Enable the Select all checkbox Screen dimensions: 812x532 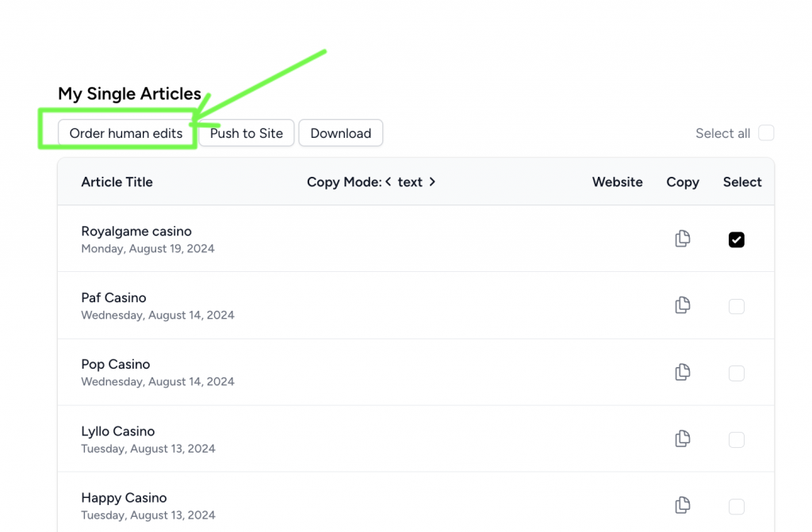765,133
